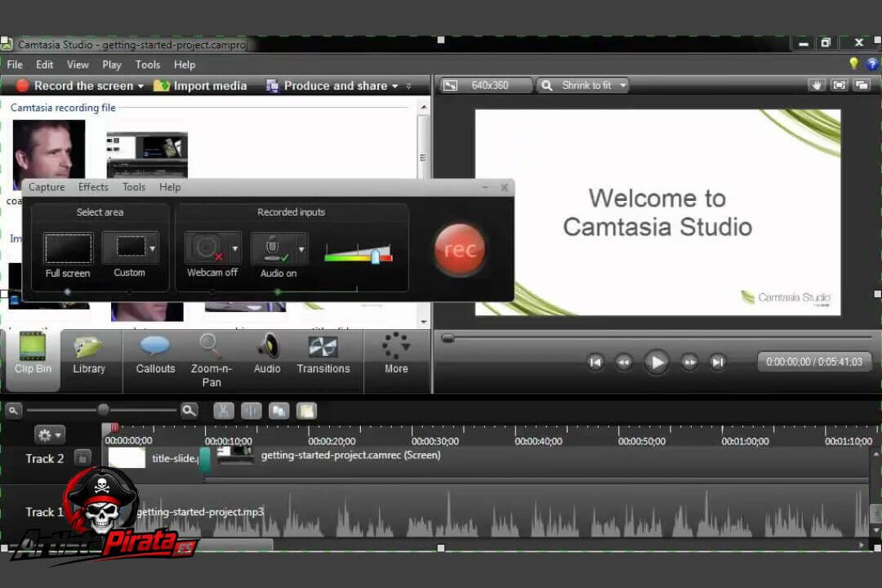This screenshot has height=588, width=882.
Task: Click the editing dimensions 640x360 button
Action: (485, 86)
